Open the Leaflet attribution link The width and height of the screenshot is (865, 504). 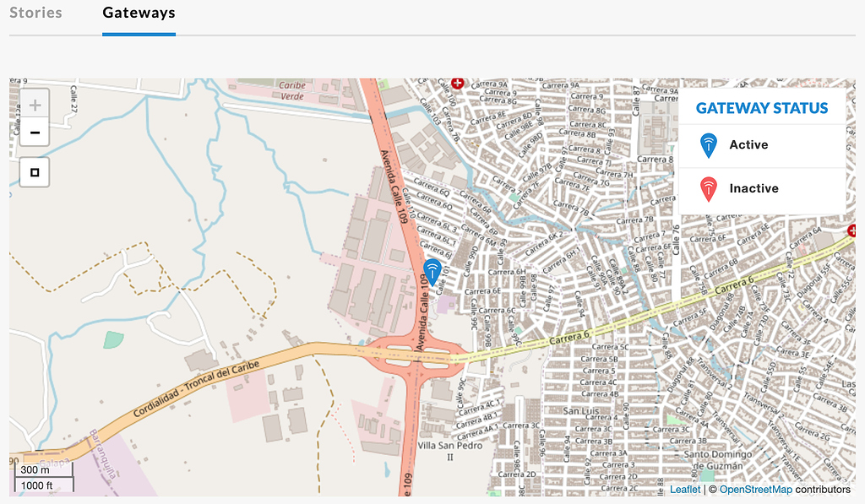pos(685,489)
